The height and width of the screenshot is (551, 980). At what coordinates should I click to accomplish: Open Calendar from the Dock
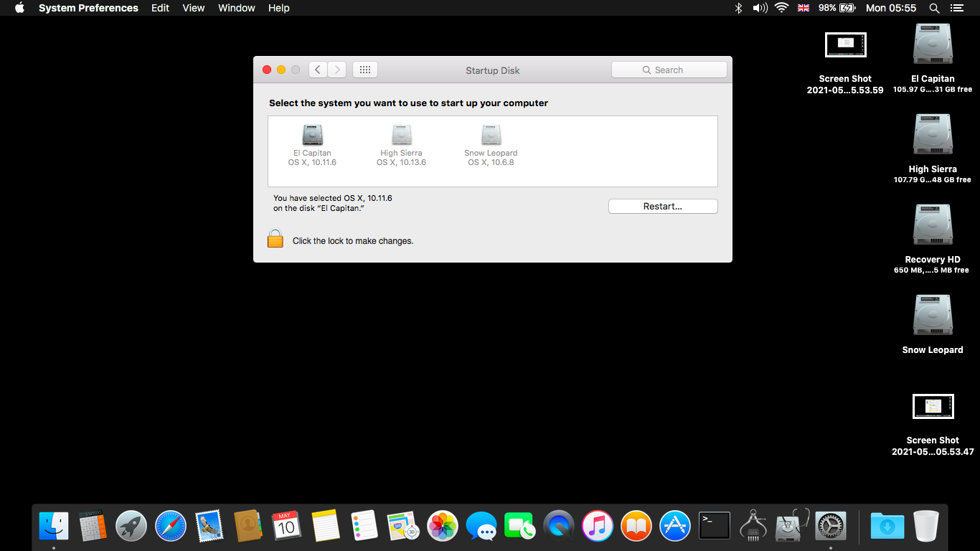(286, 526)
